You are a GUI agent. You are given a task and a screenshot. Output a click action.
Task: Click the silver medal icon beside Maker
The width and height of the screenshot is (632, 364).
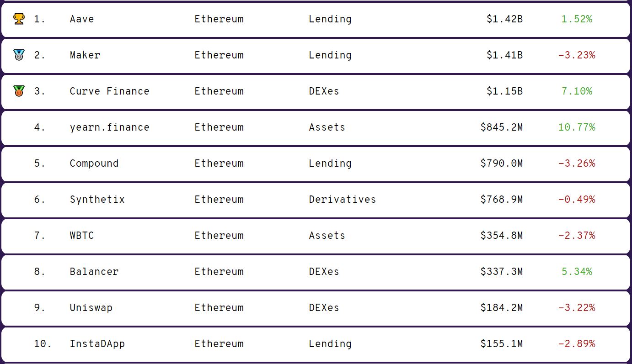[19, 55]
